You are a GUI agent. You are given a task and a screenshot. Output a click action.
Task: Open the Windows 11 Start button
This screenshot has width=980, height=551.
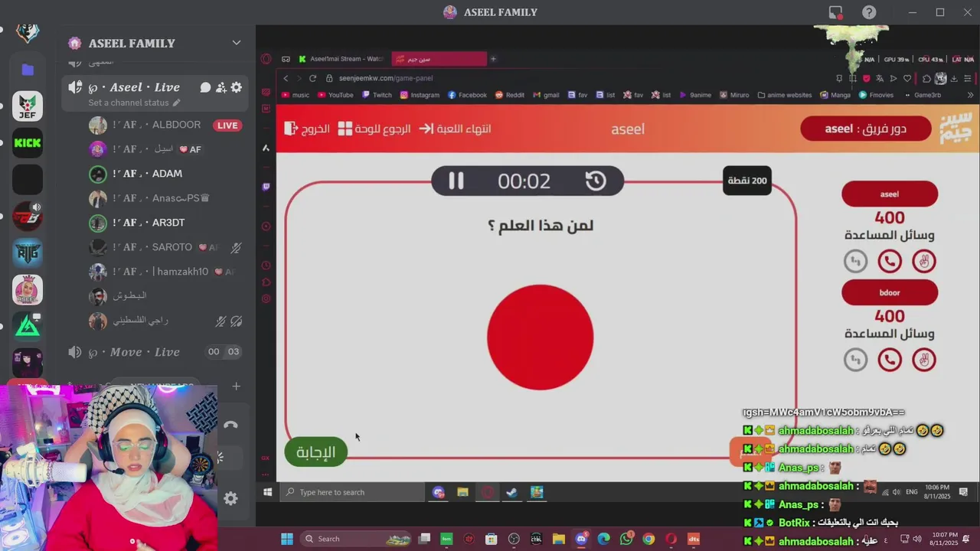pyautogui.click(x=286, y=539)
